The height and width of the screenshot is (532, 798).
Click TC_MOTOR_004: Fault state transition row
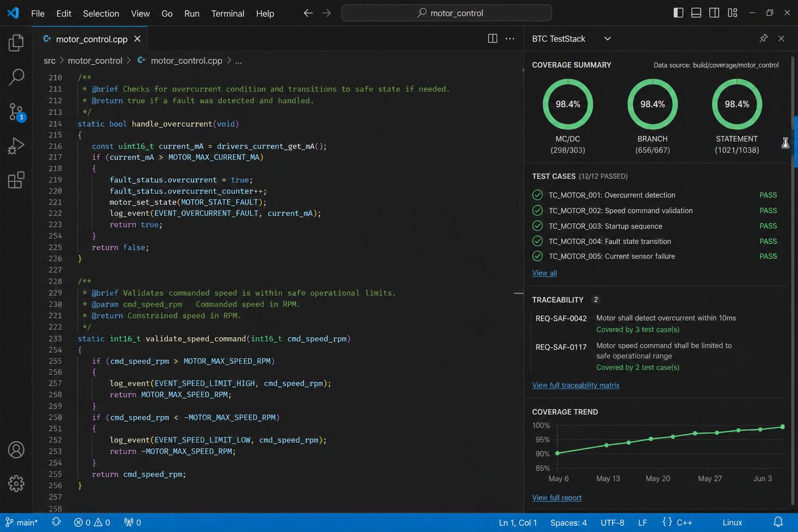655,241
